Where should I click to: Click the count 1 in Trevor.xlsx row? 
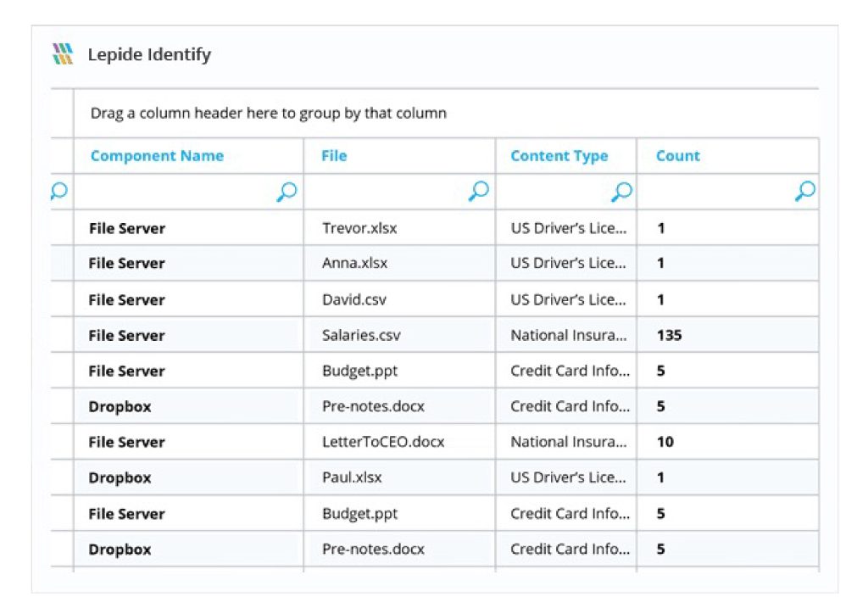(x=661, y=228)
